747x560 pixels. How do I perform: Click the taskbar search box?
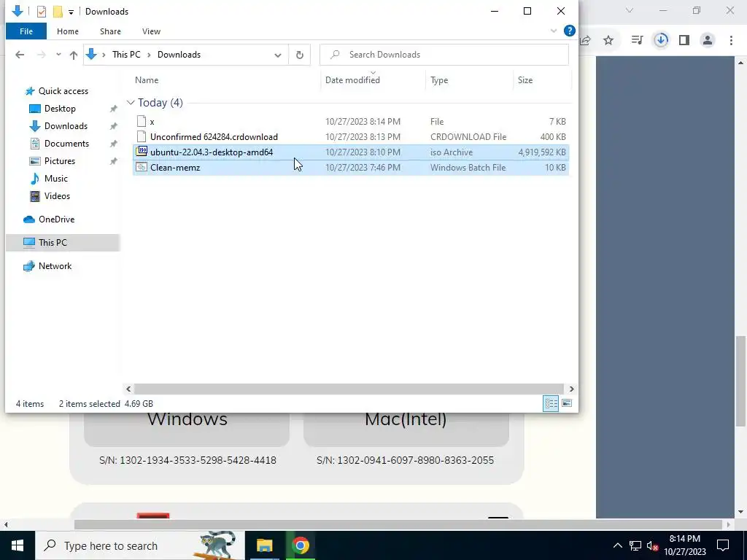(139, 545)
